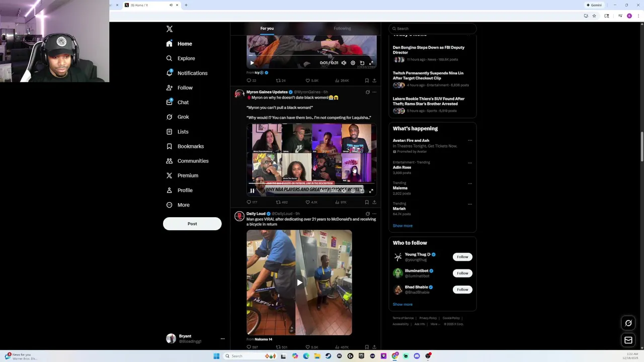Viewport: 644px width, 362px height.
Task: Show more under What's happening
Action: point(403,226)
